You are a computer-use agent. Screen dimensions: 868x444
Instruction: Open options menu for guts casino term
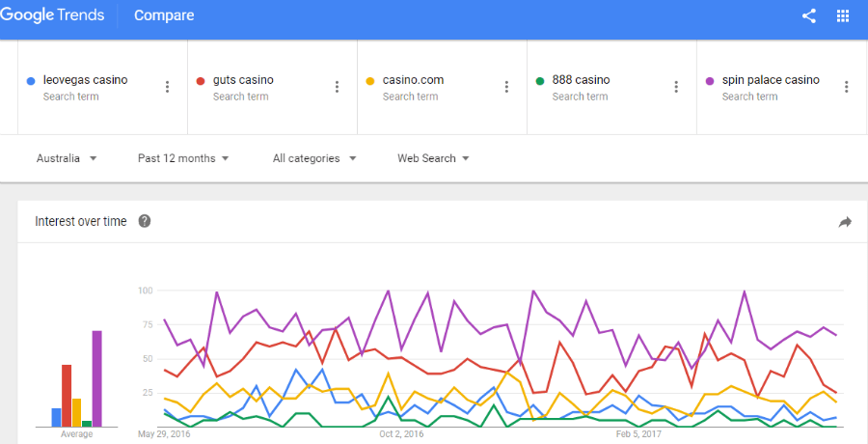(337, 87)
